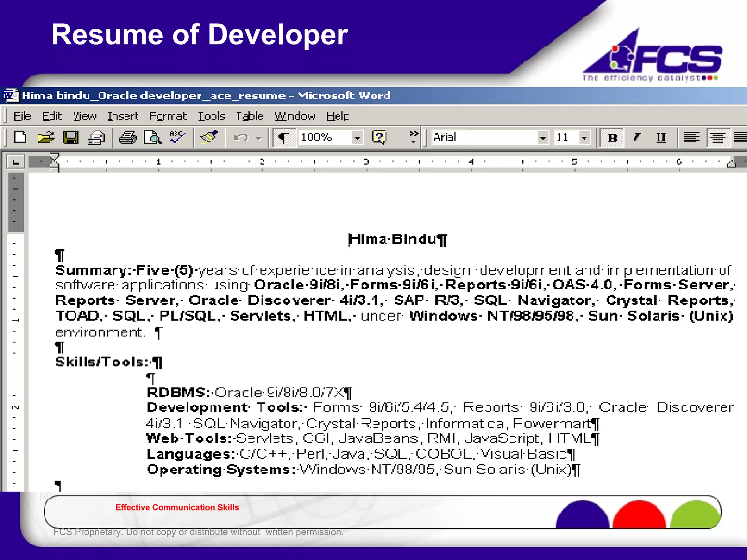Click the vertical ruler on the left
Viewport: 747px width, 560px height.
click(15, 331)
